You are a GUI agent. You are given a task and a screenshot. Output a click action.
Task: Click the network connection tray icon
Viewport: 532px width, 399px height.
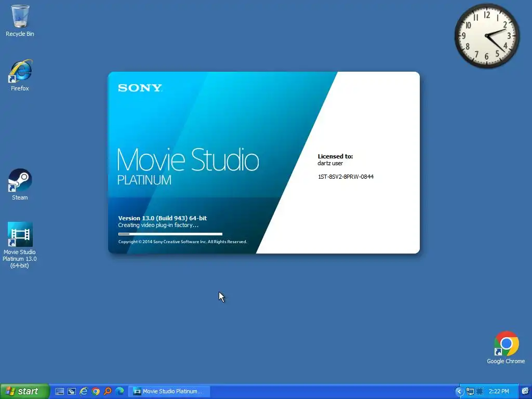(470, 392)
